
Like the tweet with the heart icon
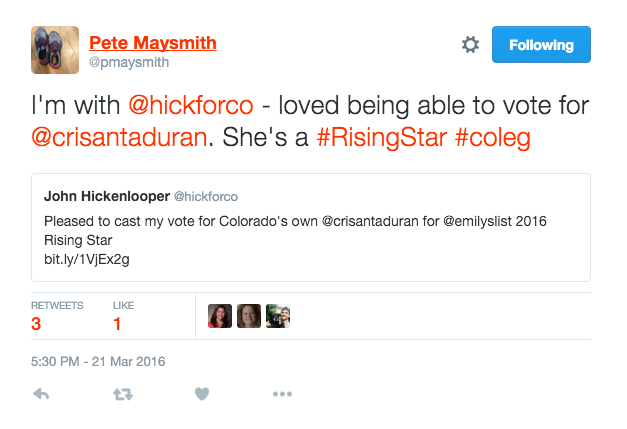pyautogui.click(x=201, y=394)
